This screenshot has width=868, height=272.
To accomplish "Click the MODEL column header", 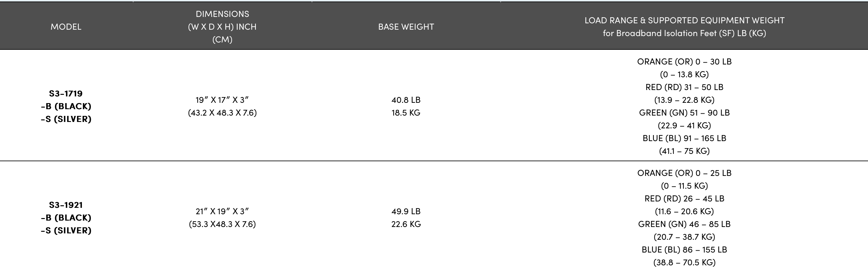I will click(x=66, y=27).
